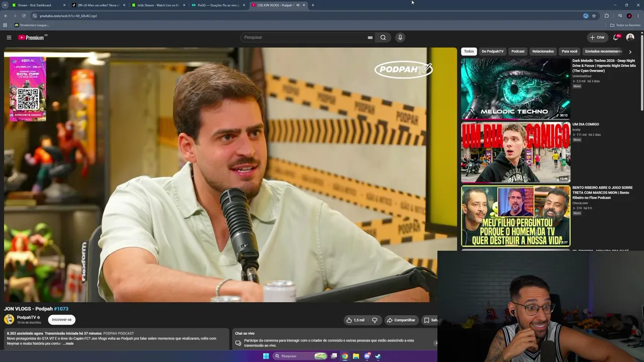Screen dimensions: 644x362
Task: Go to YouTube Premium home logo
Action: [31, 37]
